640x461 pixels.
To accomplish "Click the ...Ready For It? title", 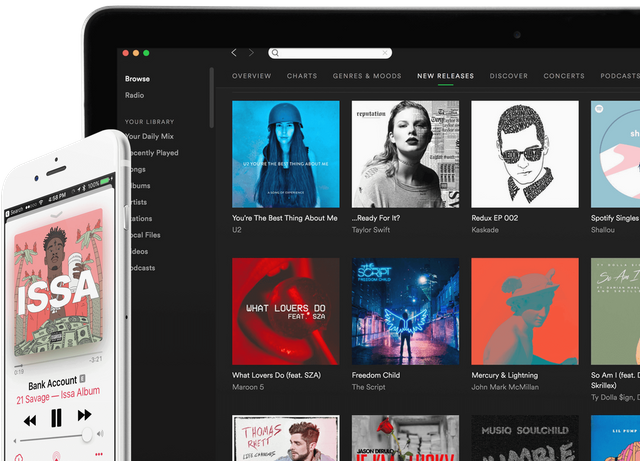I will 376,218.
